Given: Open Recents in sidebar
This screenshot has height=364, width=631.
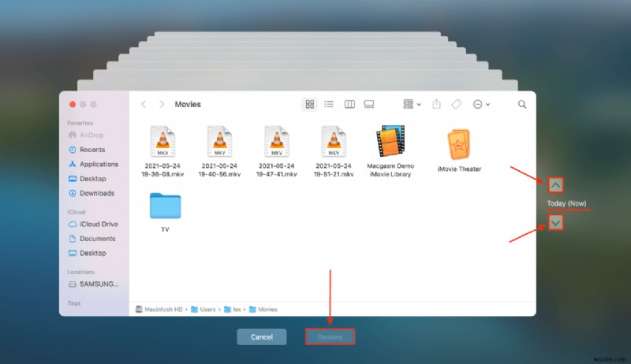Looking at the screenshot, I should point(87,150).
